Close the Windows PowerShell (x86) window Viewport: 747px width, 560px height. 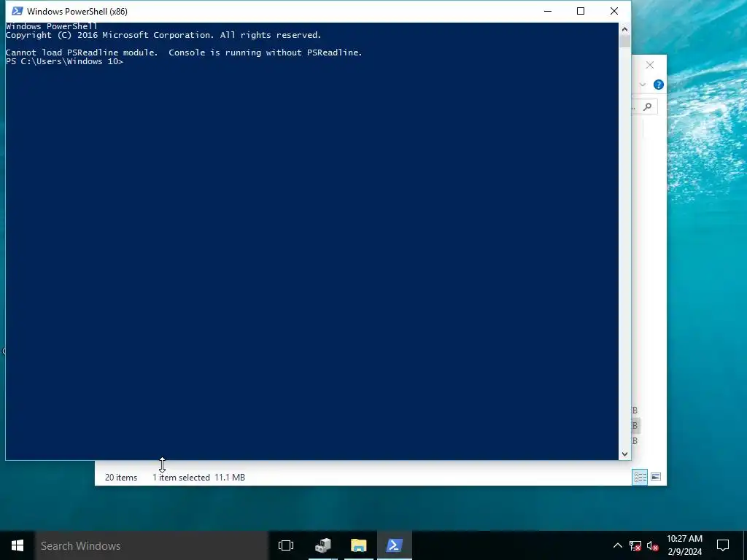pyautogui.click(x=614, y=11)
